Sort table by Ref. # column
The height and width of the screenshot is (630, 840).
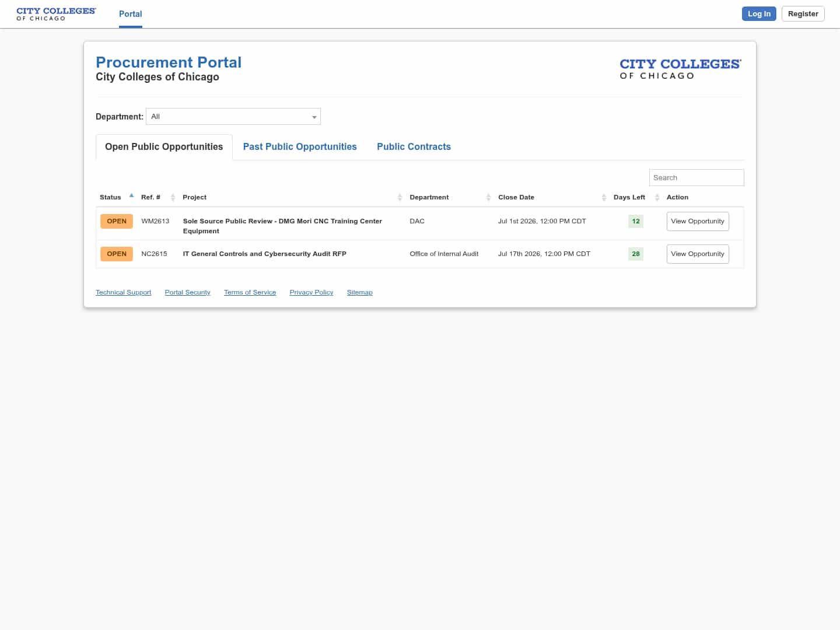pyautogui.click(x=173, y=198)
